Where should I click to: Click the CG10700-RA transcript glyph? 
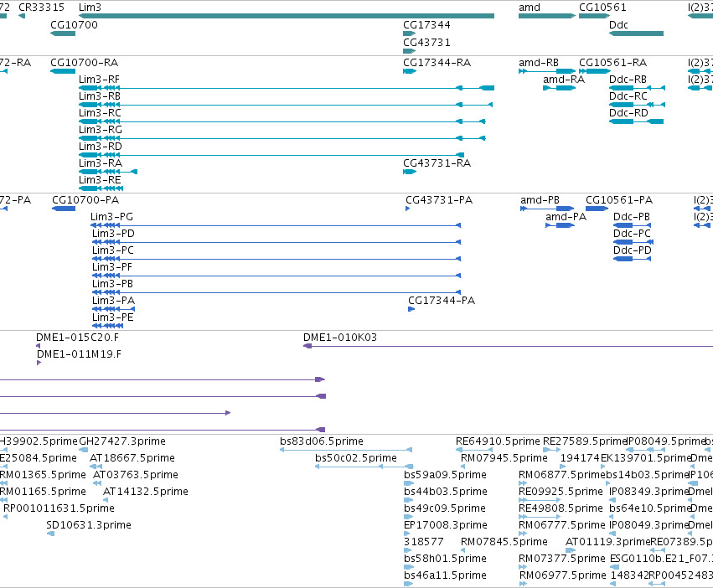[x=63, y=71]
